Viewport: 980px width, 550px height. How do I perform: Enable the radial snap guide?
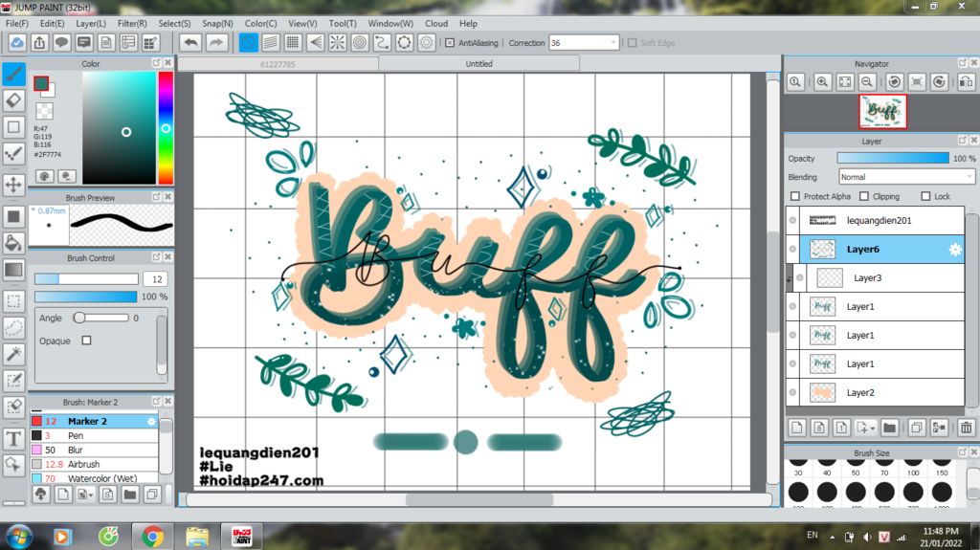pyautogui.click(x=338, y=42)
